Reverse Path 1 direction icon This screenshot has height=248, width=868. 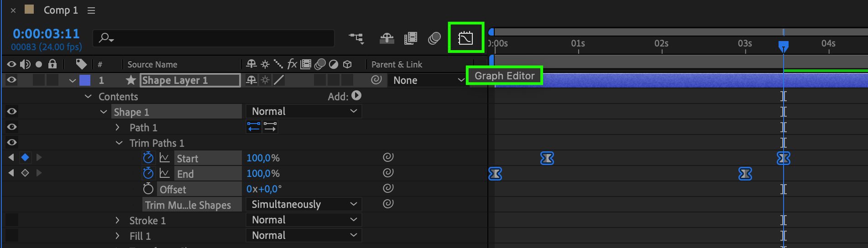[x=254, y=127]
